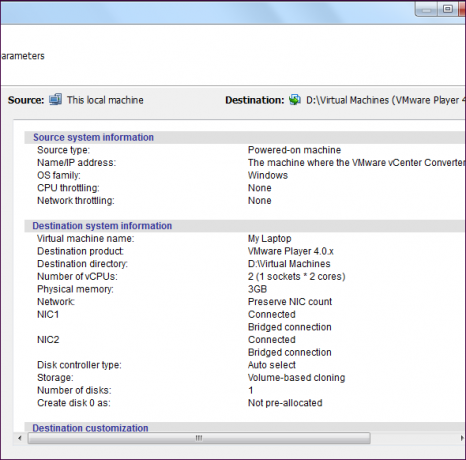Click the 'My Laptop' machine name value

tap(269, 239)
